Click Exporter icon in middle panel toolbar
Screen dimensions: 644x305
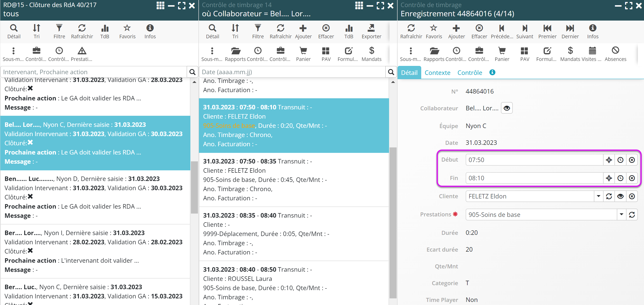(371, 28)
